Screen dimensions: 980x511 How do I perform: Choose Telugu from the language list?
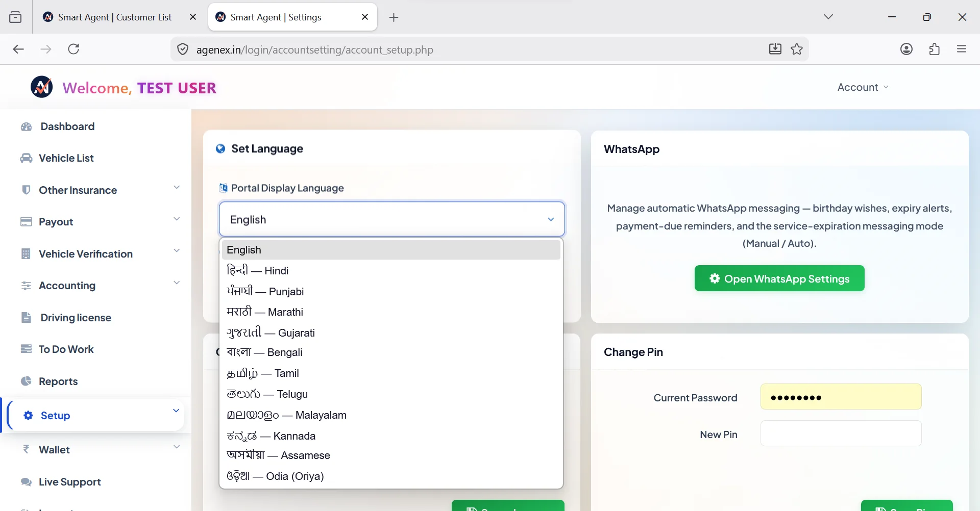pos(391,394)
